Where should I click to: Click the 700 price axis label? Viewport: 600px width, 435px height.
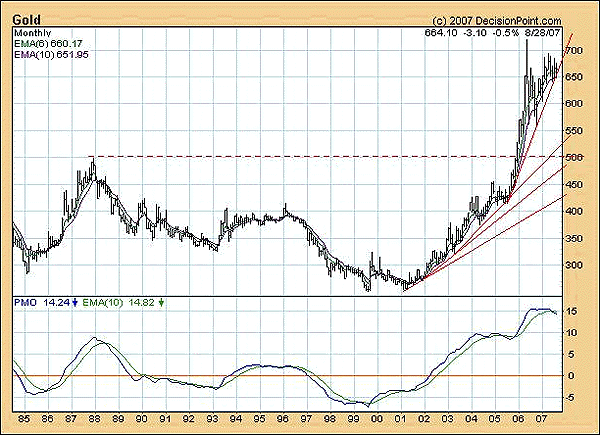(x=574, y=50)
